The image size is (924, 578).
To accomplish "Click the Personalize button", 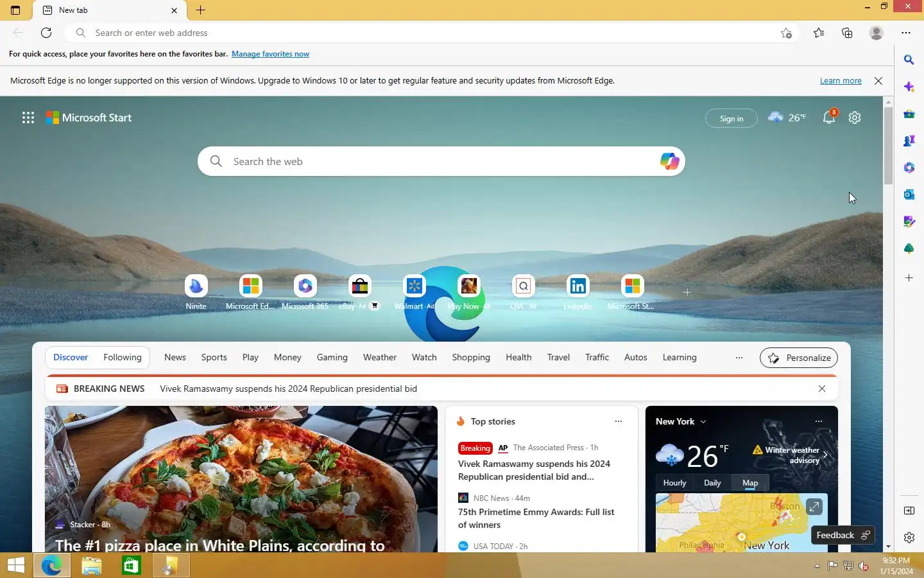I will pos(798,358).
